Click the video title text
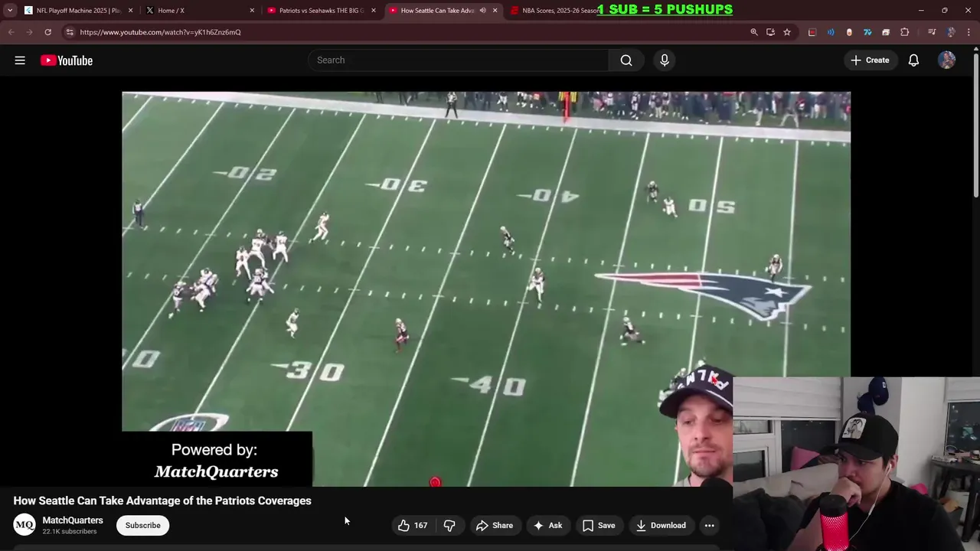Viewport: 980px width, 551px height. point(162,500)
